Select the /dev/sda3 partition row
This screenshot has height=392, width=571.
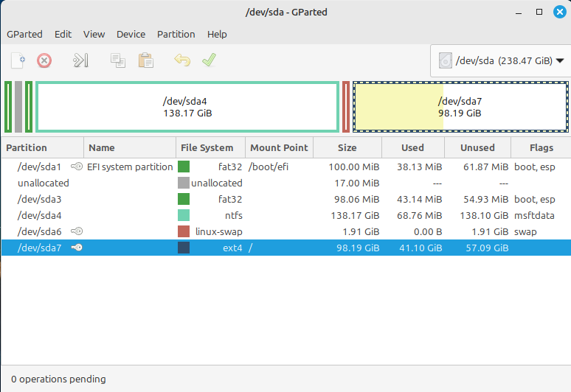point(285,199)
